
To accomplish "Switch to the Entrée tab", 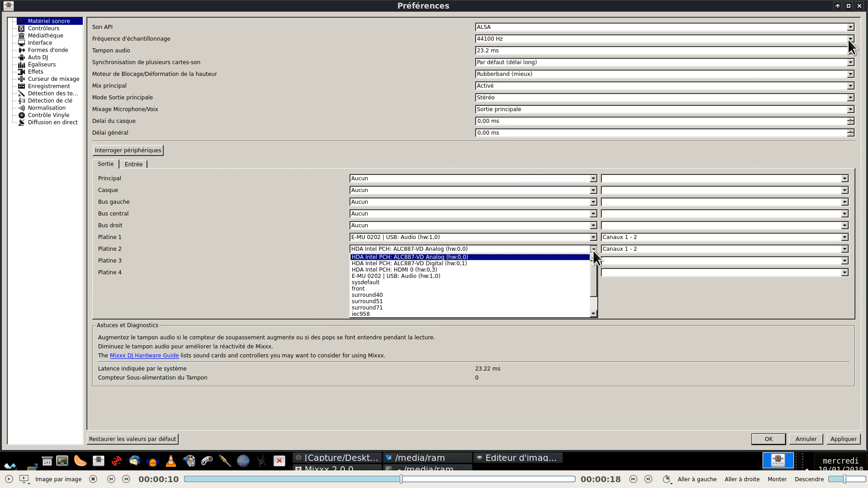I will point(133,164).
